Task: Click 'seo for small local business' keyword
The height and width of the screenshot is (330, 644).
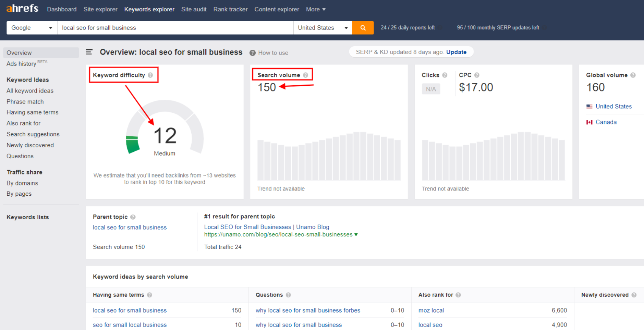Action: (130, 325)
